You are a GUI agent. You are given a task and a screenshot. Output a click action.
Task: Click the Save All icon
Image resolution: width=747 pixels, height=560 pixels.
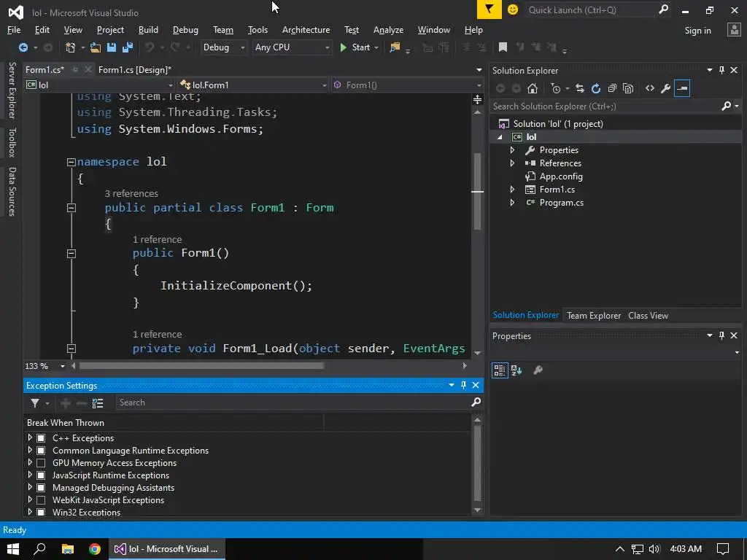(x=128, y=47)
